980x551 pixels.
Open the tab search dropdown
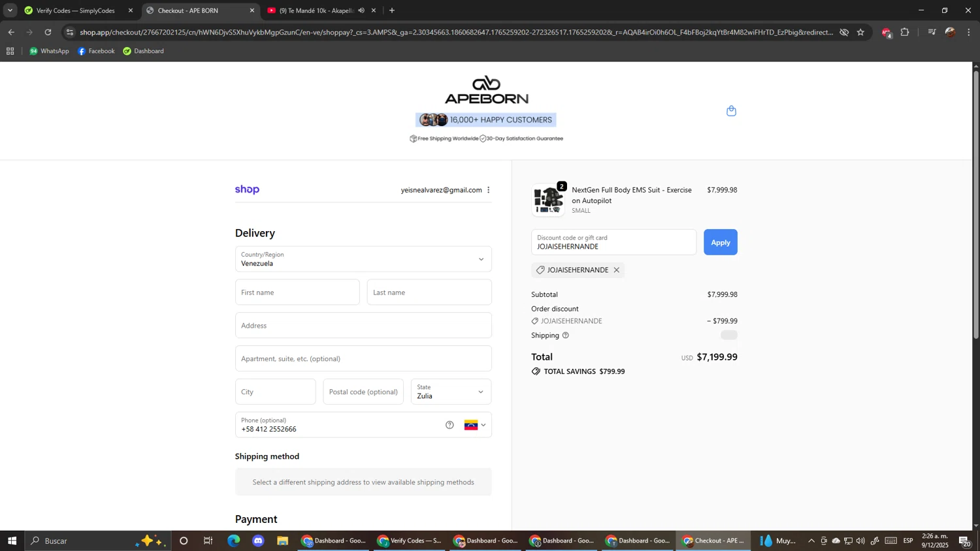[x=10, y=10]
